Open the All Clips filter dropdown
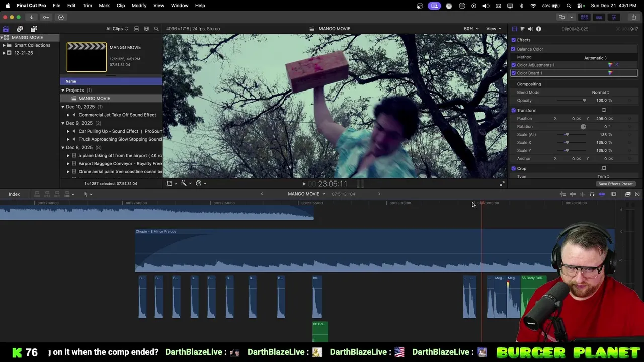The width and height of the screenshot is (644, 362). (117, 29)
